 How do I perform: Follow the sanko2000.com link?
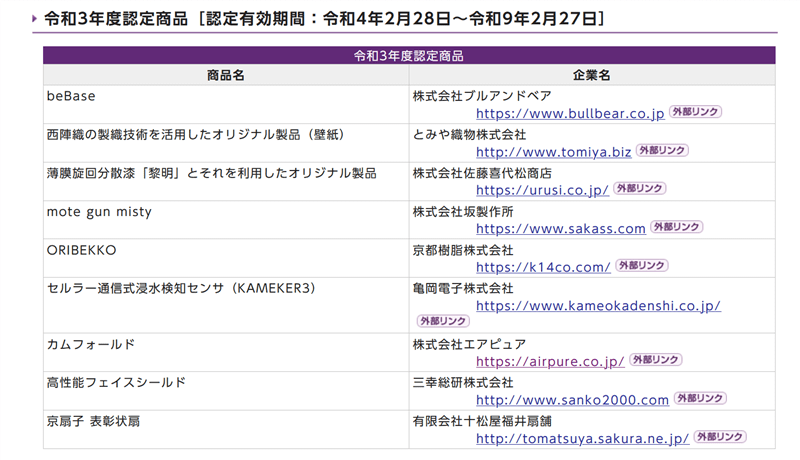click(572, 400)
